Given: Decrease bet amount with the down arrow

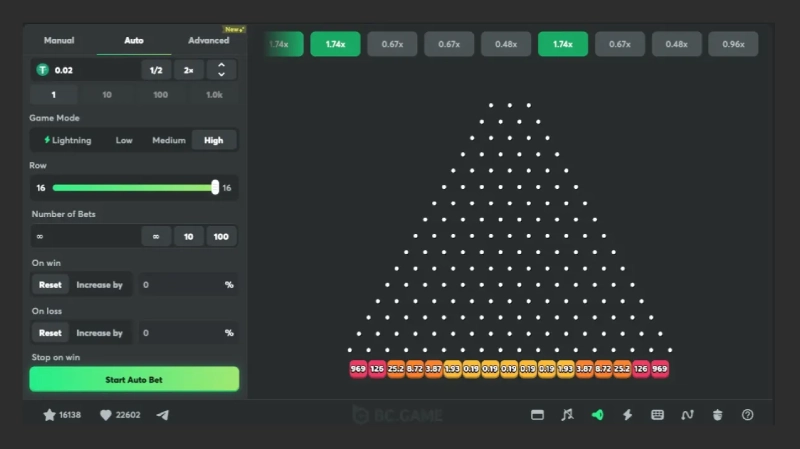Looking at the screenshot, I should click(221, 74).
